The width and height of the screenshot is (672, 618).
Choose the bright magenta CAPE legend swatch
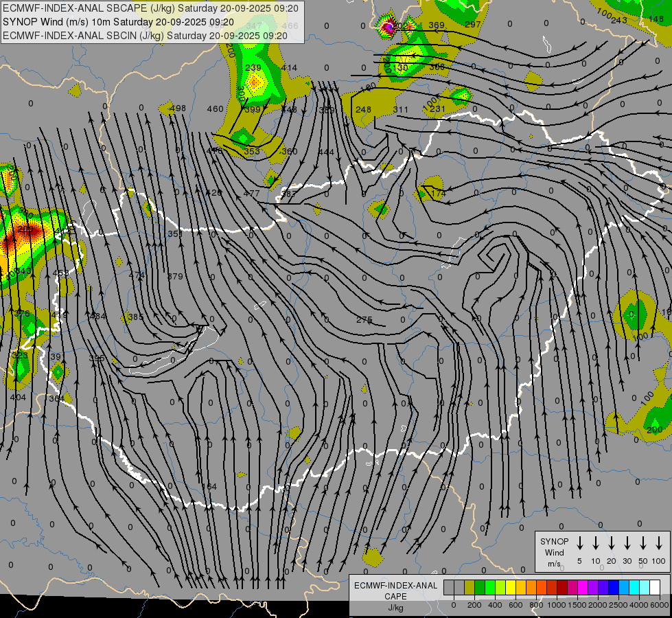[x=583, y=588]
